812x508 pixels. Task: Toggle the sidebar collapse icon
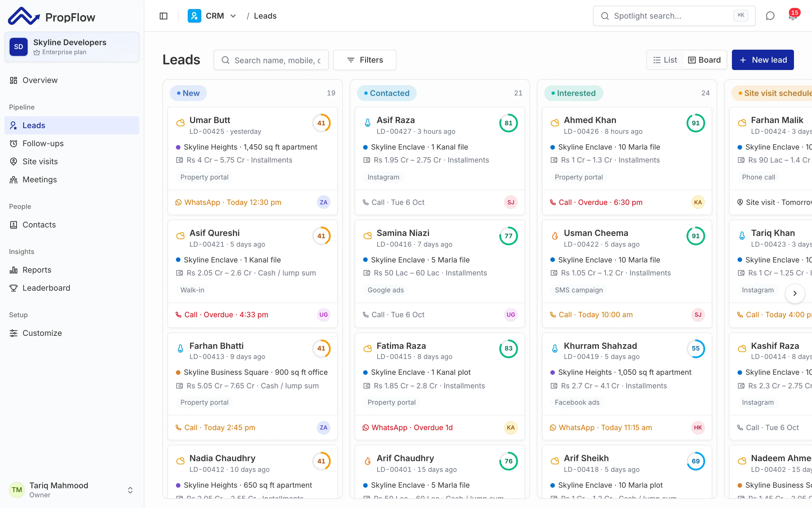pyautogui.click(x=164, y=16)
